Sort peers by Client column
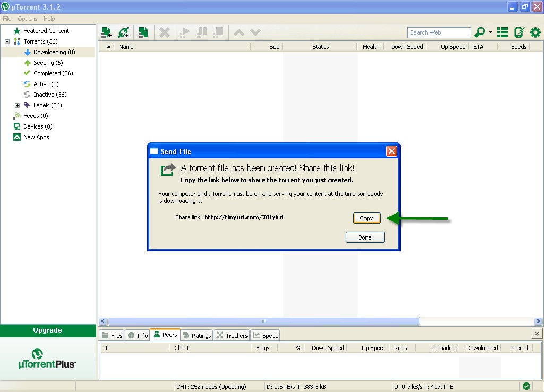The height and width of the screenshot is (392, 544). click(210, 348)
